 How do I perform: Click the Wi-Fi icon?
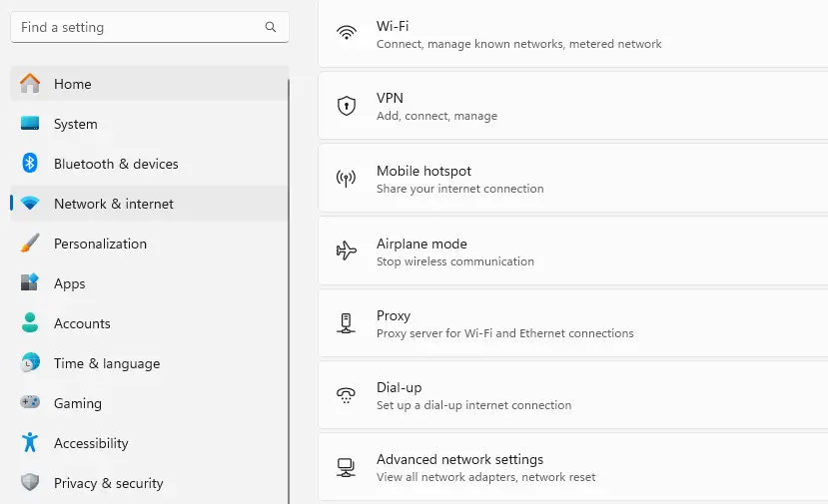click(347, 33)
